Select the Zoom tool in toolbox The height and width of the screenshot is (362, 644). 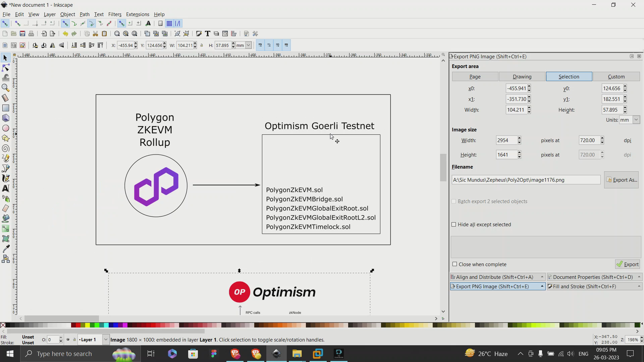(x=5, y=88)
